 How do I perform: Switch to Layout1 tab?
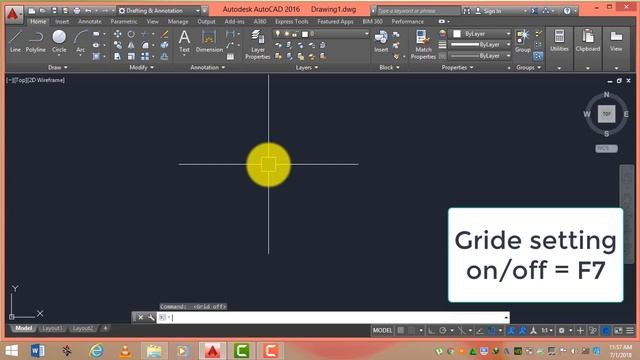point(52,328)
